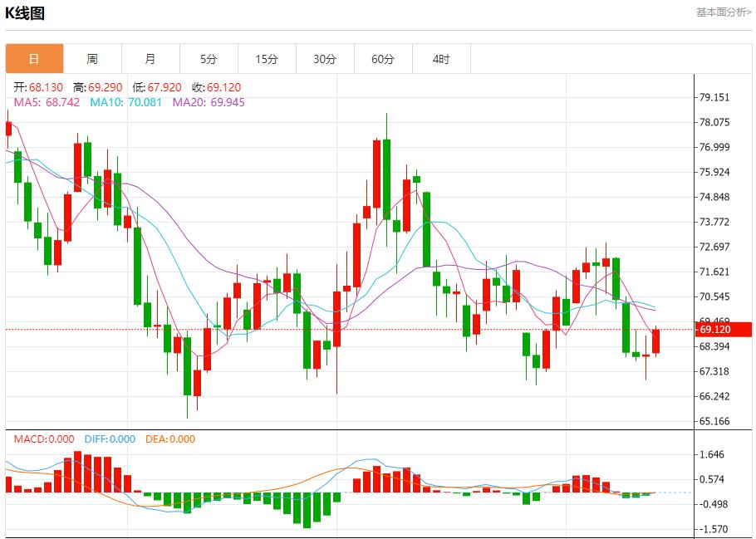
Task: Open the 基本面分析 link
Action: (723, 12)
